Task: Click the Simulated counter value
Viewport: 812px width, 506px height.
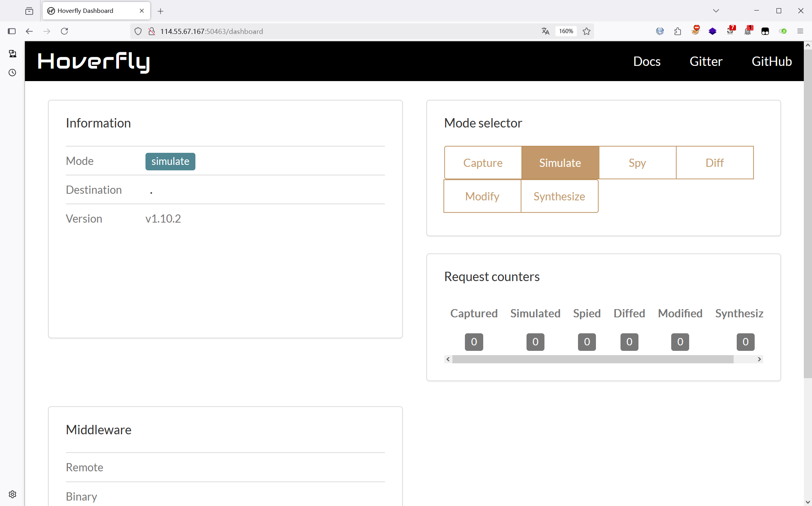Action: coord(535,342)
